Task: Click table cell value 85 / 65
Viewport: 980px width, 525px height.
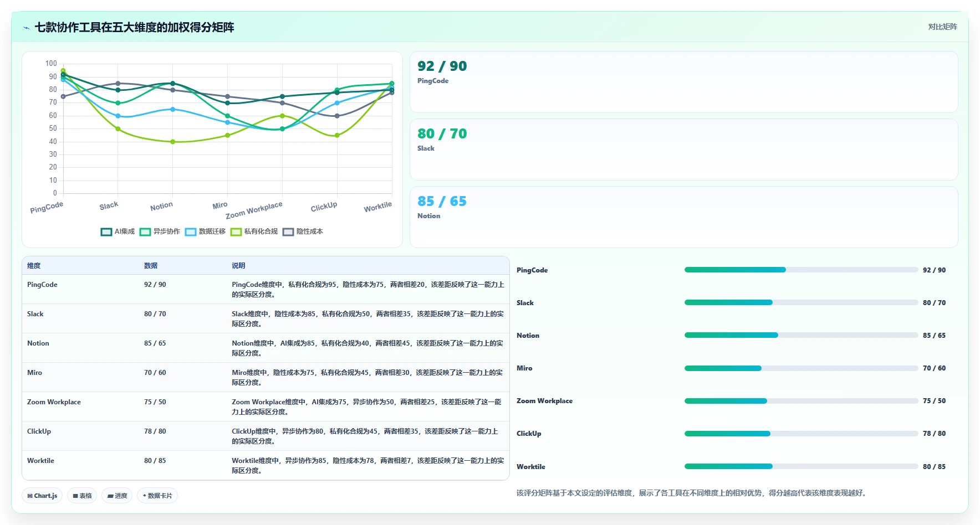Action: 155,343
